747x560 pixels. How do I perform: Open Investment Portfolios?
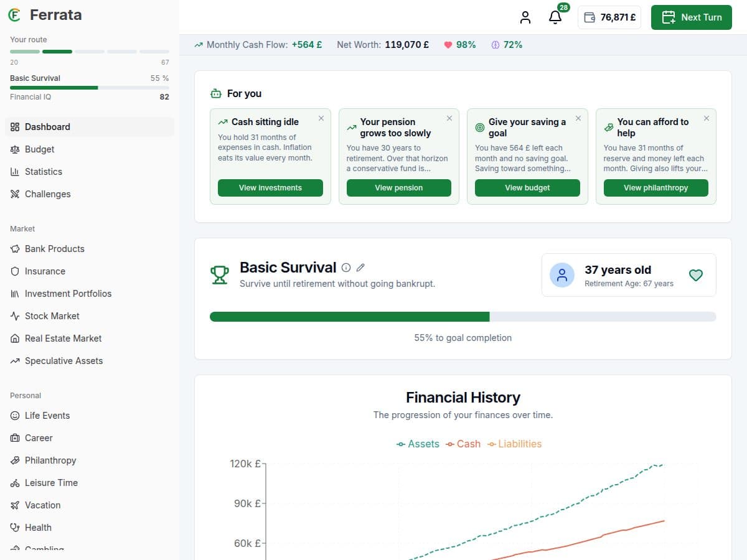[x=90, y=294]
